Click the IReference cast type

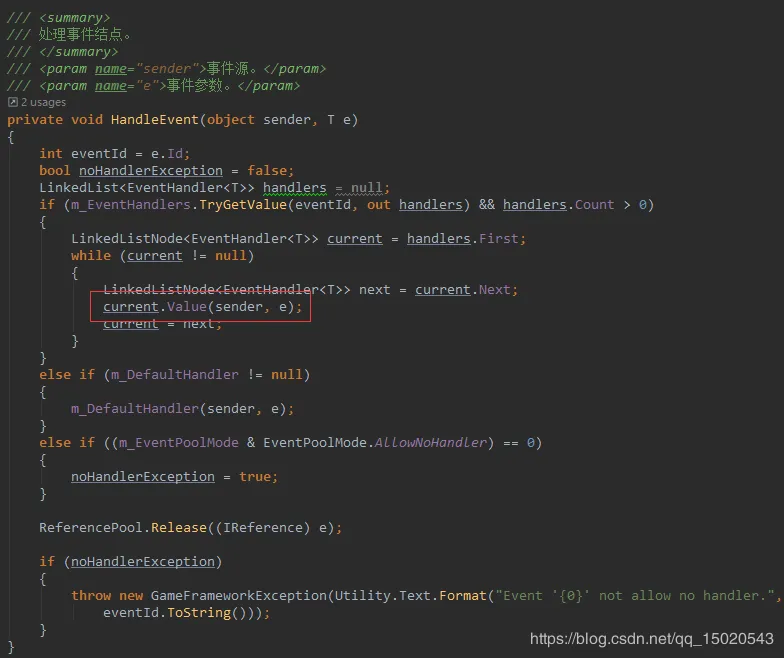click(x=263, y=528)
